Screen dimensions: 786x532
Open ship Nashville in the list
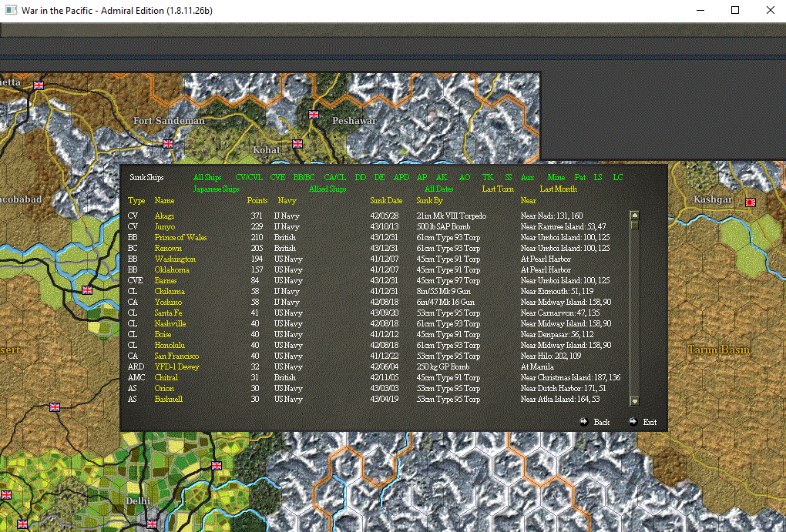(170, 323)
